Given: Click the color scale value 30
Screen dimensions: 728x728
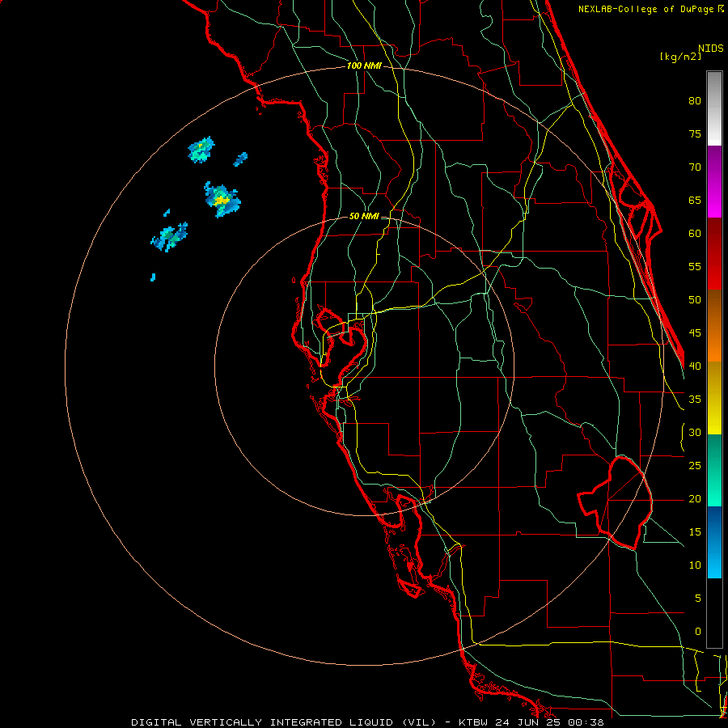Looking at the screenshot, I should 695,432.
